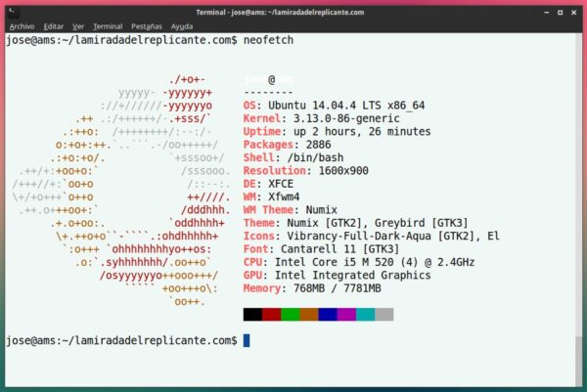The image size is (587, 392).
Task: Click the WM Theme value 'Numix'
Action: [x=321, y=210]
